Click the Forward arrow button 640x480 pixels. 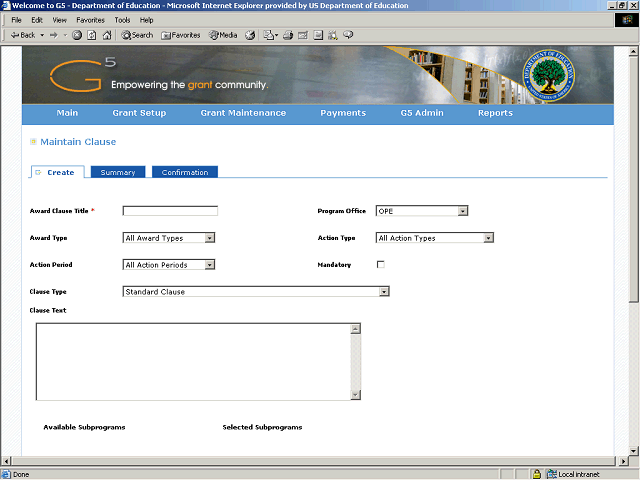point(54,35)
